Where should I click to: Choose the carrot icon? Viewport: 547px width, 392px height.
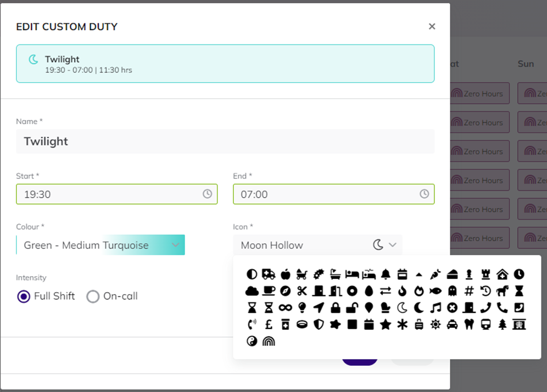436,275
